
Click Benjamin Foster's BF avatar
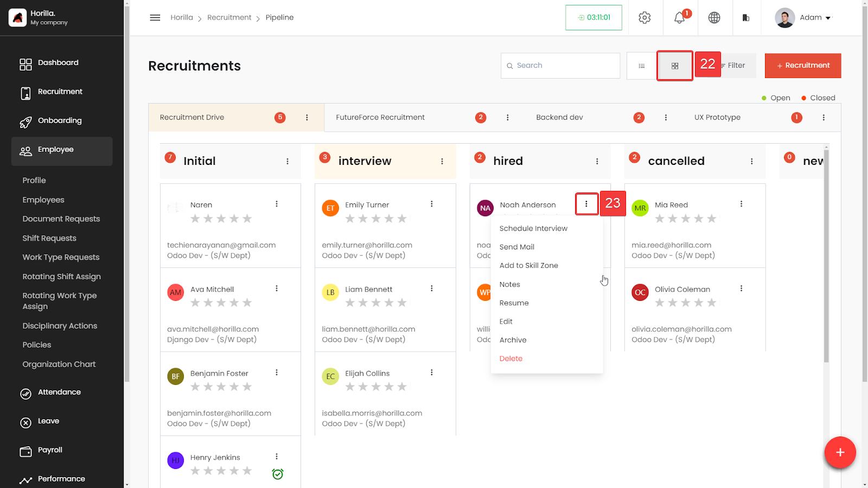click(x=176, y=377)
